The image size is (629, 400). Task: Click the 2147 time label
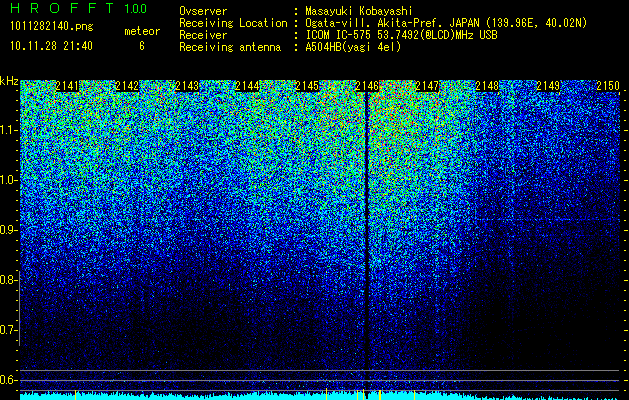[427, 86]
